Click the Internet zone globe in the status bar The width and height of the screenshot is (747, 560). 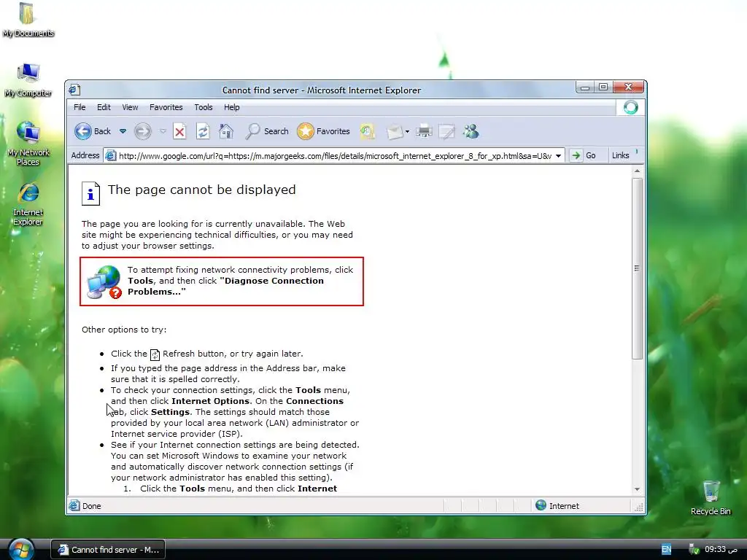pyautogui.click(x=541, y=505)
